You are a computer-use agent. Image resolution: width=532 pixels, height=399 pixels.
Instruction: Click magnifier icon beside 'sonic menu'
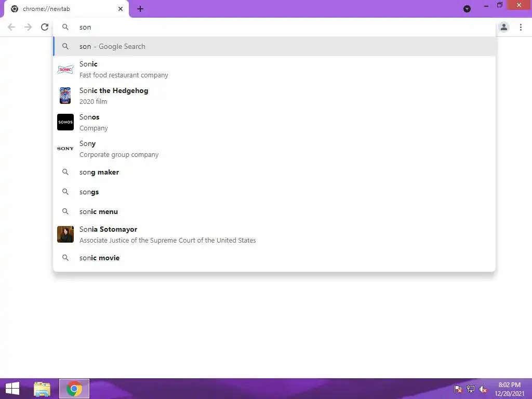65,211
